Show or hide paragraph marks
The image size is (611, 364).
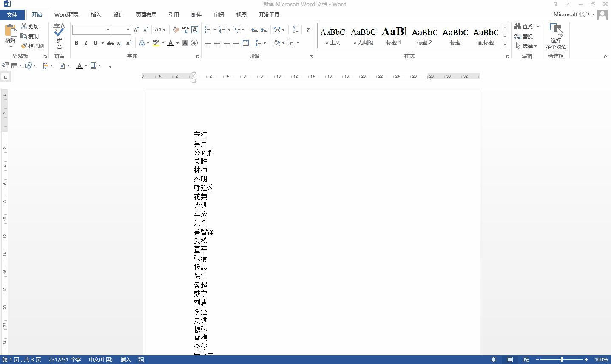pos(308,30)
